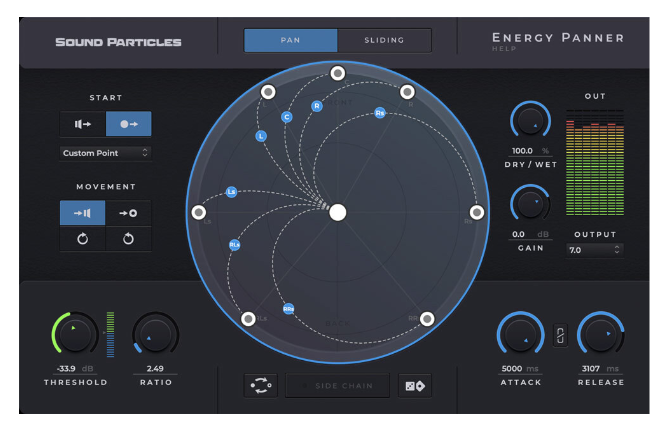670x440 pixels.
Task: Switch to the Sliding tab
Action: 384,40
